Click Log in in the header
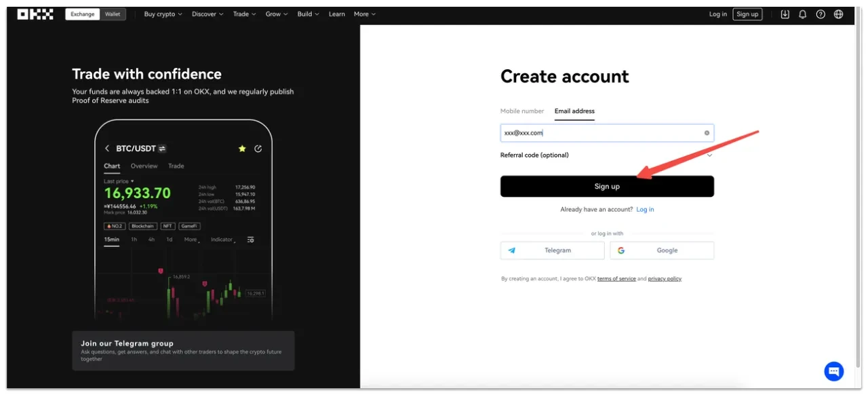This screenshot has width=868, height=395. point(718,14)
